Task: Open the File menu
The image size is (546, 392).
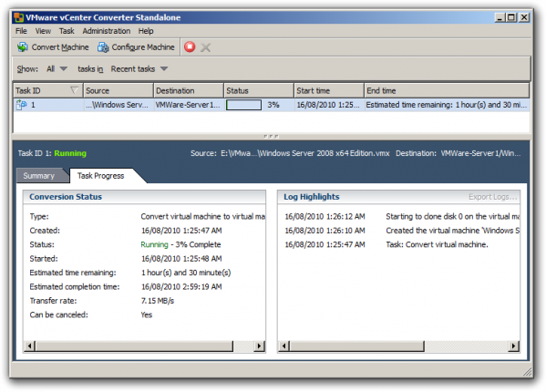Action: click(21, 31)
